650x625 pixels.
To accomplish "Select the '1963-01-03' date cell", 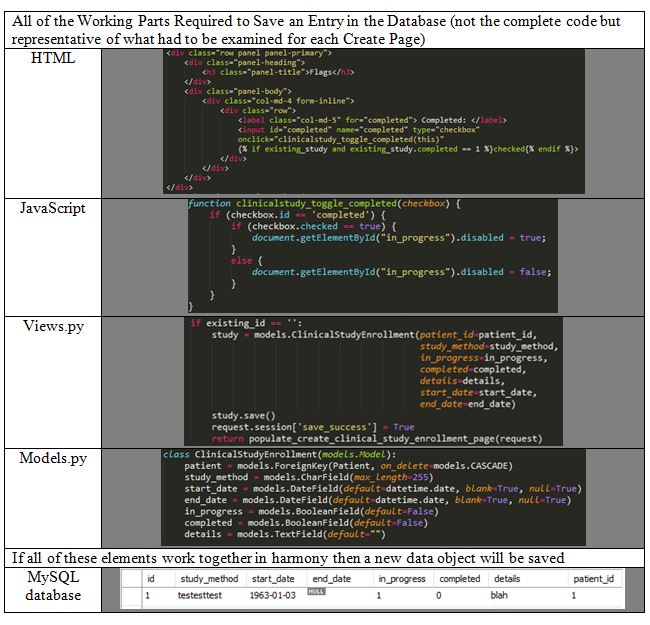I will [272, 595].
